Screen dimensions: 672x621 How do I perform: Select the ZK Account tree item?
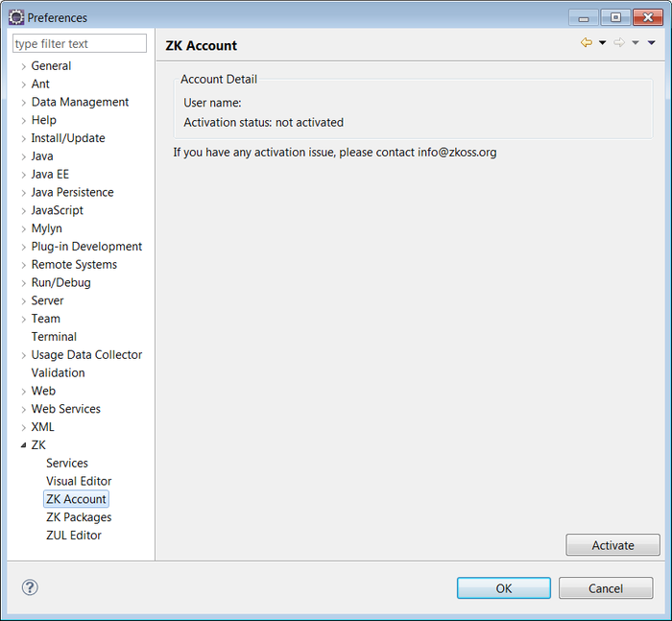[76, 499]
